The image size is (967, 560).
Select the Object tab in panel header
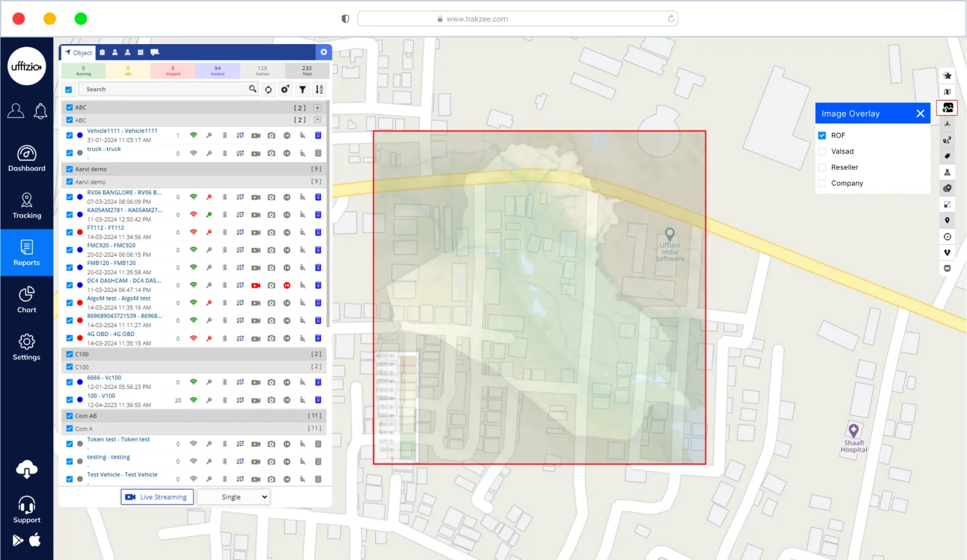[x=78, y=53]
